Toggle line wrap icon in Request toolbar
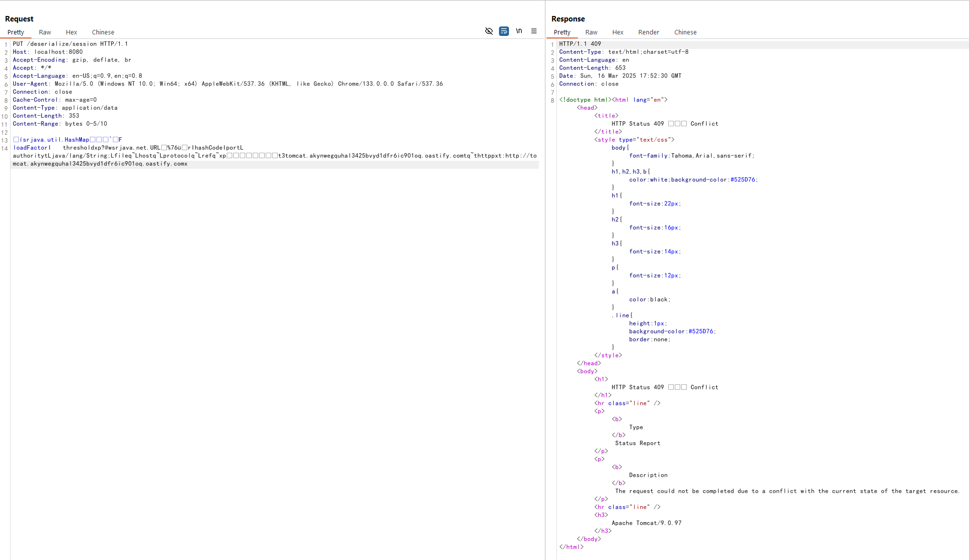The width and height of the screenshot is (969, 560). [504, 31]
